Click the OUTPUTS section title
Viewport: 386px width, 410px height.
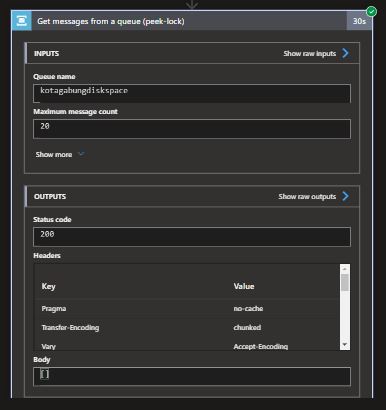click(50, 196)
